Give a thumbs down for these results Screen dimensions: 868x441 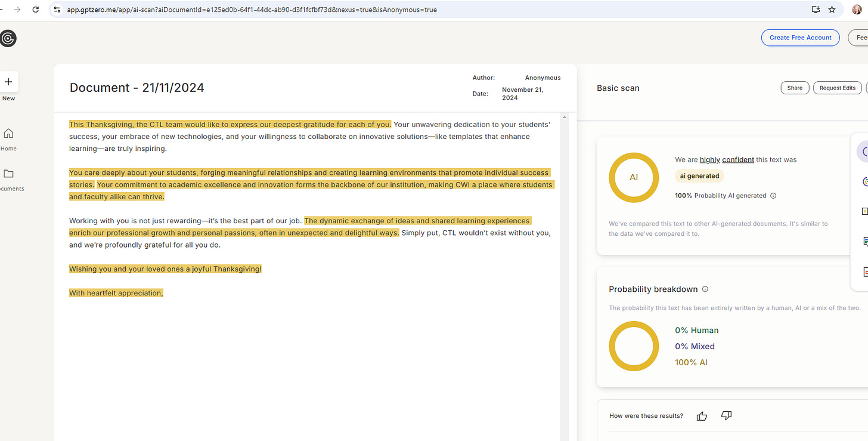(x=726, y=415)
